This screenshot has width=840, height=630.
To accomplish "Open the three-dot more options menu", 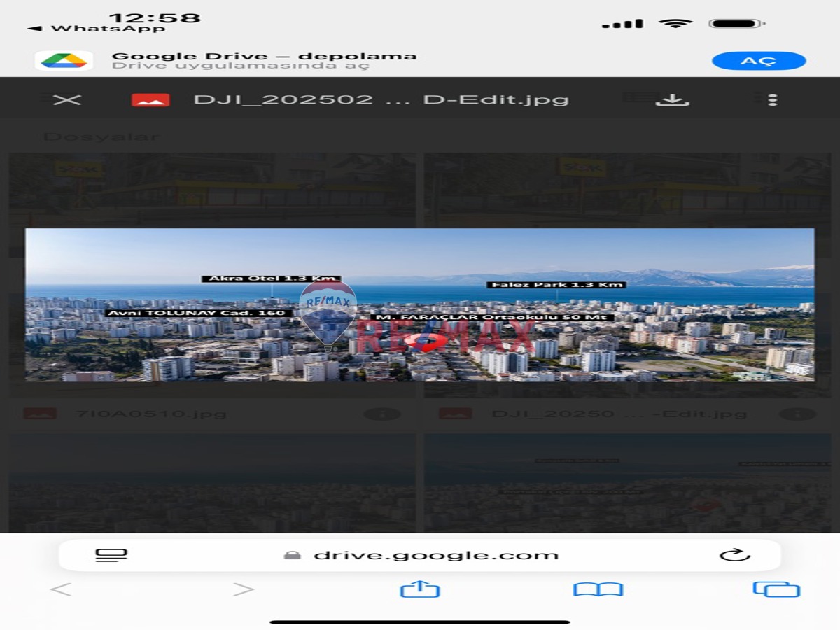I will pos(772,99).
